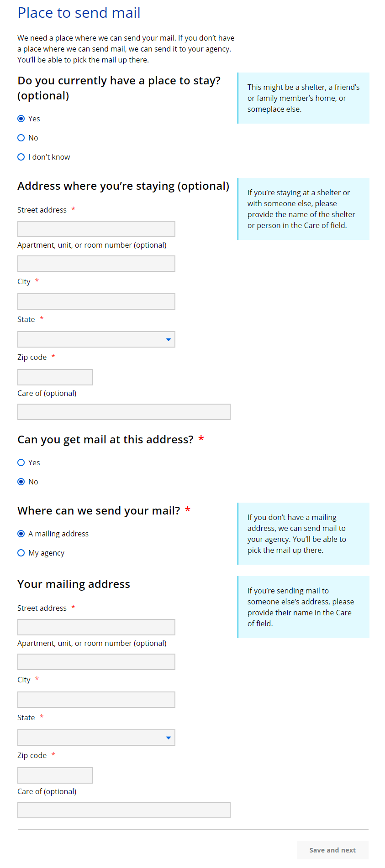Choose "My agency" for mail delivery

click(21, 553)
